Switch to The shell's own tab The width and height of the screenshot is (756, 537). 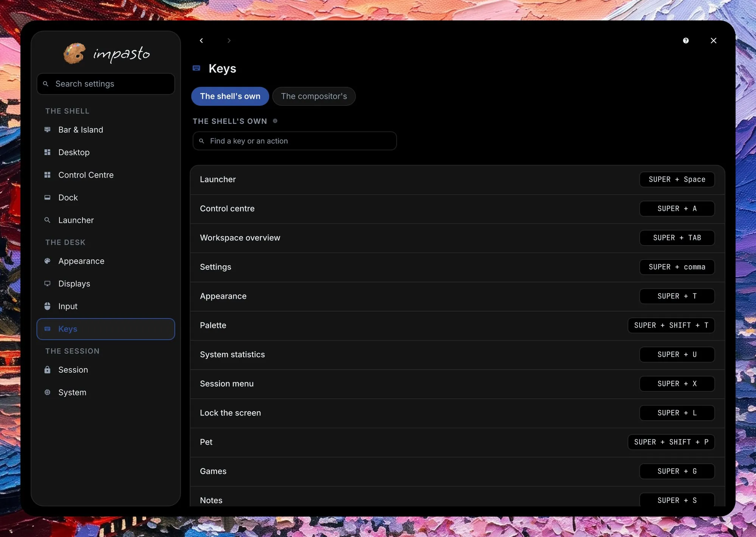(x=230, y=96)
